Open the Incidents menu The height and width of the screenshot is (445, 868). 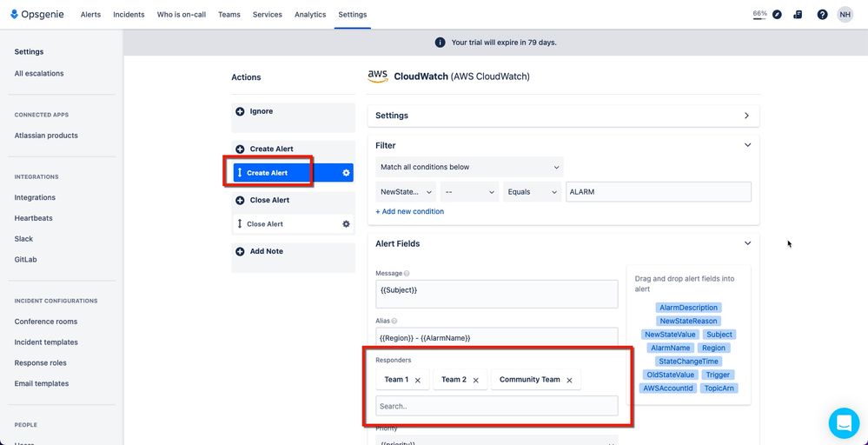[x=129, y=15]
